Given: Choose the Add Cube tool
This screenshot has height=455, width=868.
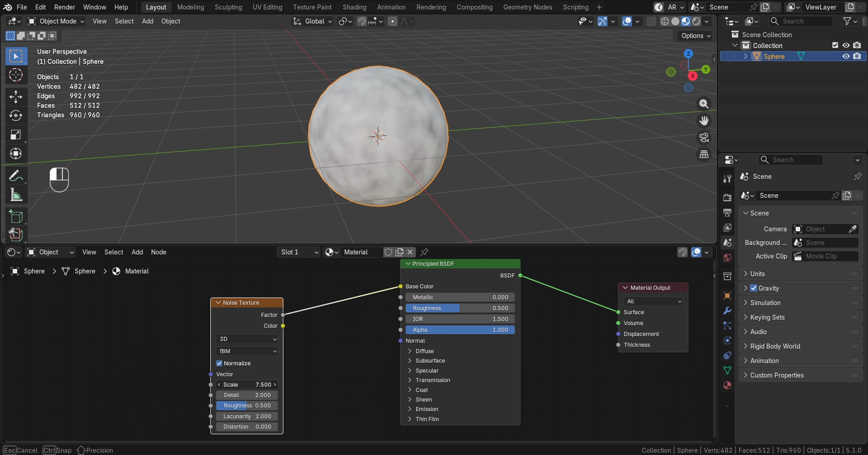Looking at the screenshot, I should click(x=16, y=216).
